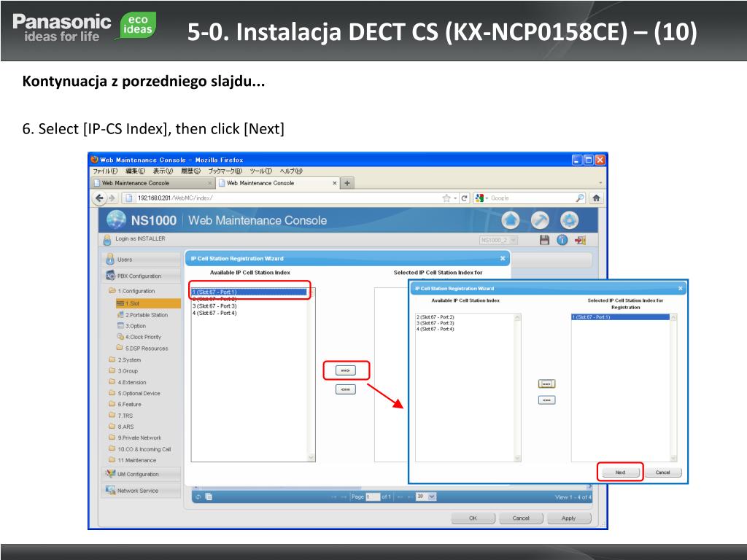
Task: Expand the 5.Optional Device folder
Action: [x=112, y=393]
